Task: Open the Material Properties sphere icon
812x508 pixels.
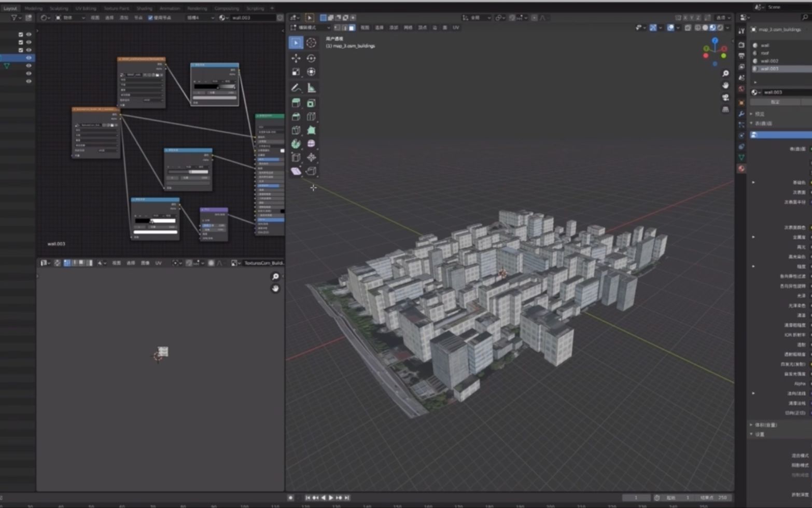Action: click(x=742, y=169)
